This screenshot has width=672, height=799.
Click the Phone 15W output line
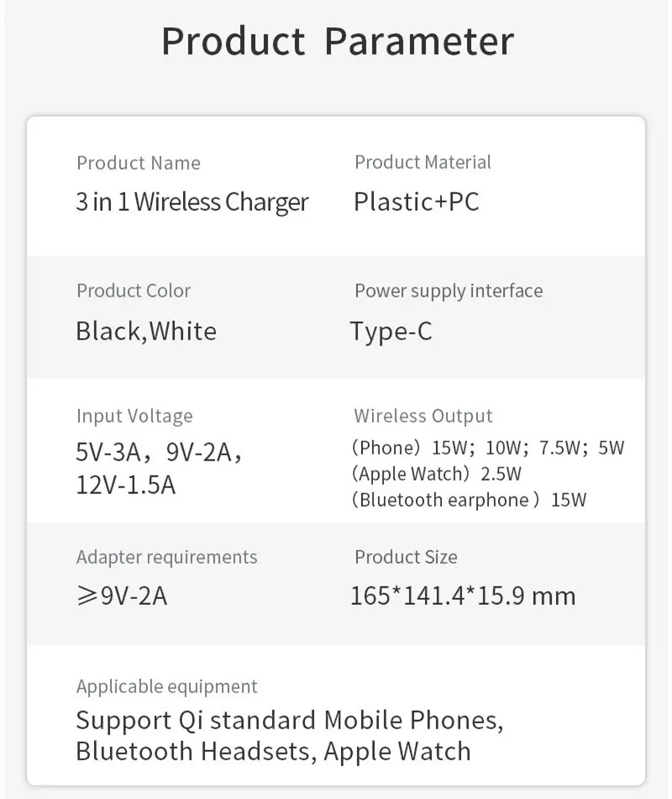[488, 448]
